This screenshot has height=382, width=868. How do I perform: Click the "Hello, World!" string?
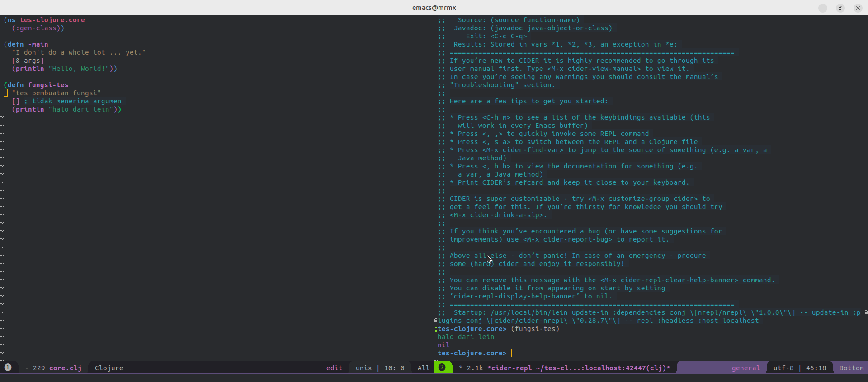(x=79, y=69)
